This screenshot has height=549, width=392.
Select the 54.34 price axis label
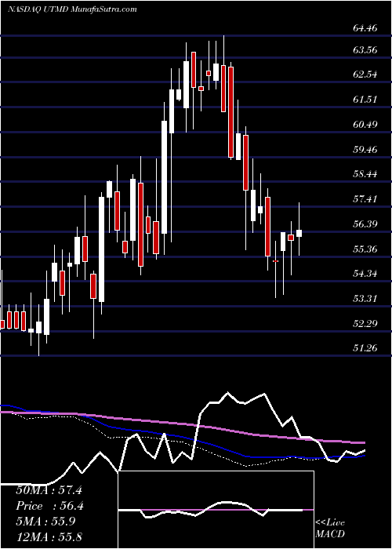click(x=365, y=274)
